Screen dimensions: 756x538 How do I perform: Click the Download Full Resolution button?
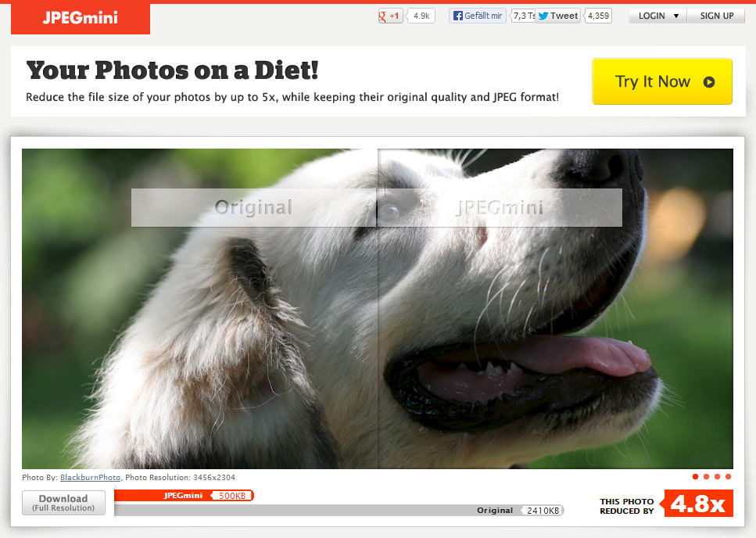tap(63, 503)
